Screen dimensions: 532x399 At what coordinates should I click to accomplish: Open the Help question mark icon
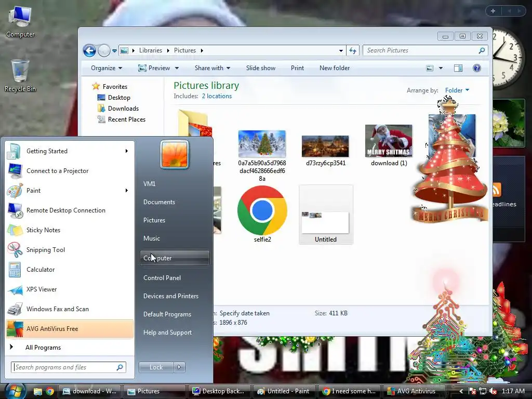click(477, 68)
